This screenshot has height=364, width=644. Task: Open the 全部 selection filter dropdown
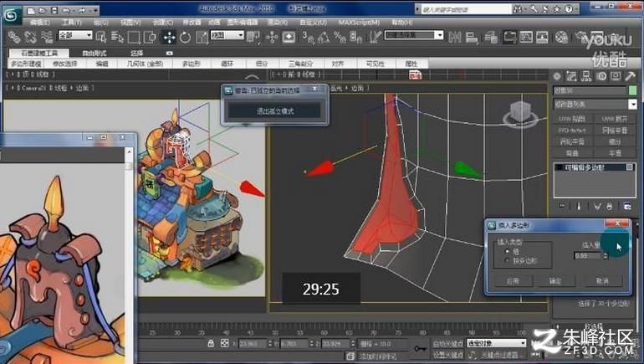[x=75, y=35]
